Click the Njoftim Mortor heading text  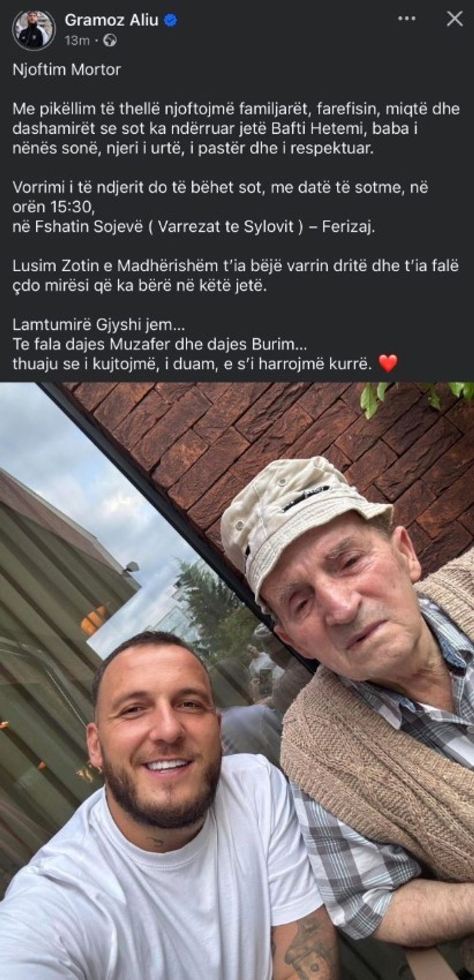[x=66, y=70]
